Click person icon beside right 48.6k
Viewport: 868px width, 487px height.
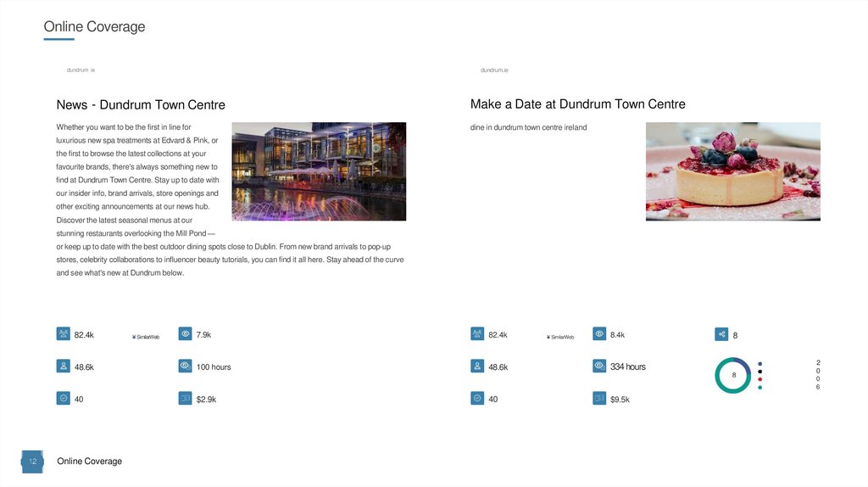coord(477,366)
